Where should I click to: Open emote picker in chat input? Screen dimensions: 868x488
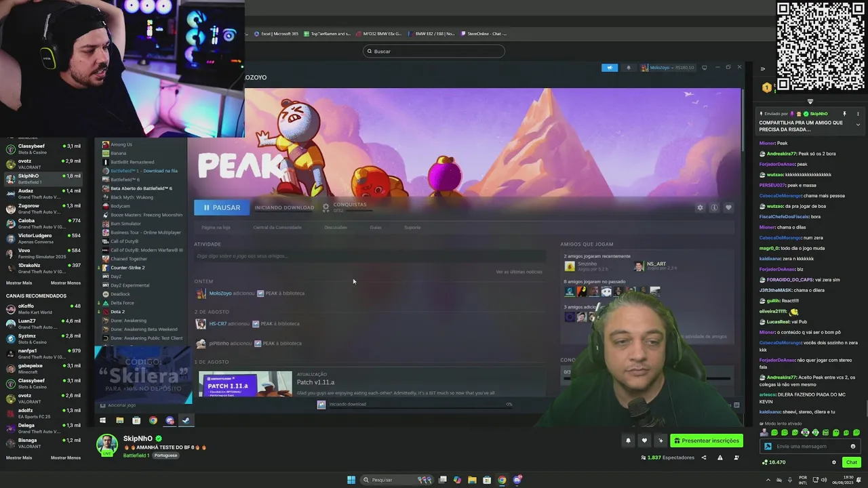853,447
